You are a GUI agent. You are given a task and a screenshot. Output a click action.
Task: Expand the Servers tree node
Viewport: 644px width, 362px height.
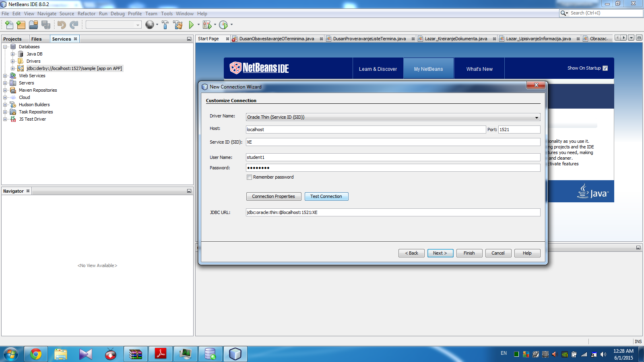(5, 83)
